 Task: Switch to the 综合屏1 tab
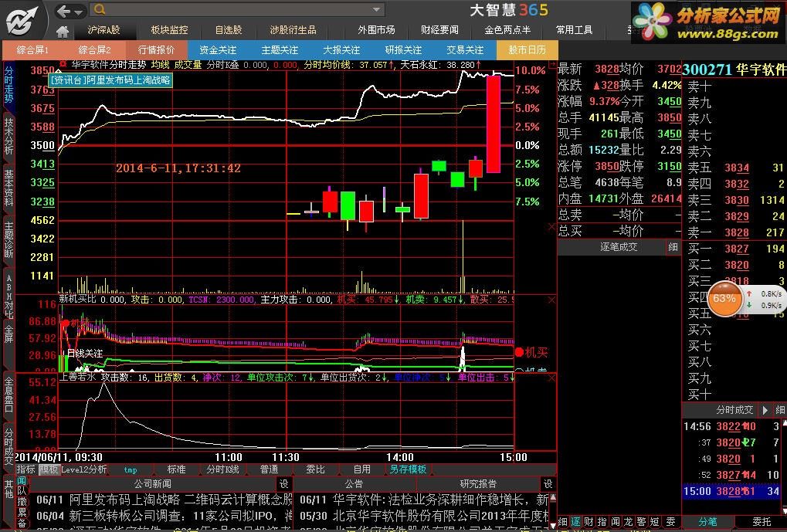[x=33, y=50]
